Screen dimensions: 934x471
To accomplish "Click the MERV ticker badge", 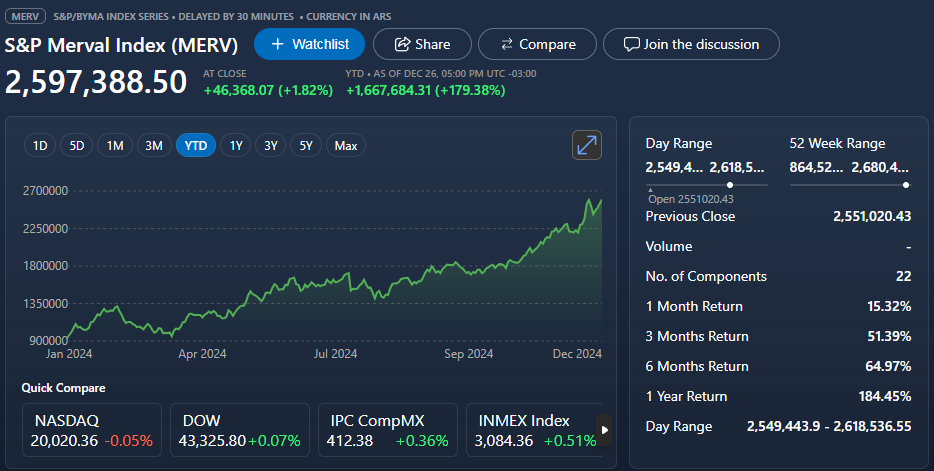I will [x=26, y=17].
